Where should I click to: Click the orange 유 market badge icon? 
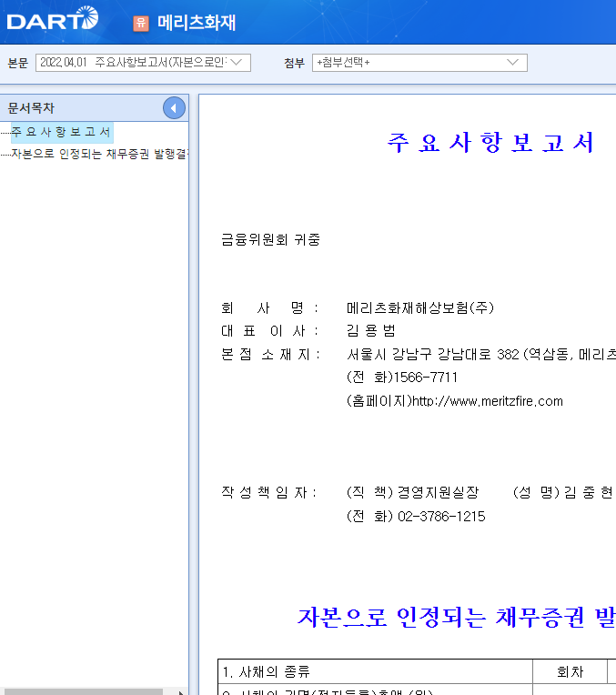[x=141, y=23]
